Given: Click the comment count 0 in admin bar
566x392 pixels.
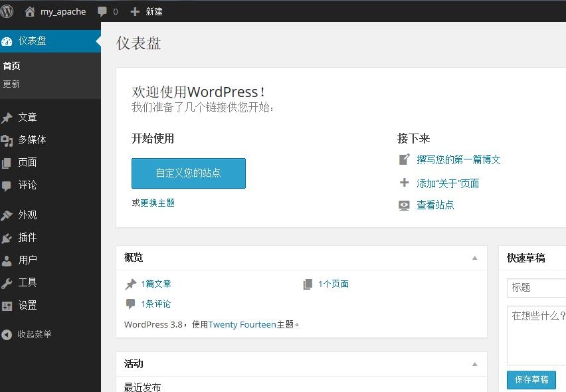Looking at the screenshot, I should tap(116, 11).
